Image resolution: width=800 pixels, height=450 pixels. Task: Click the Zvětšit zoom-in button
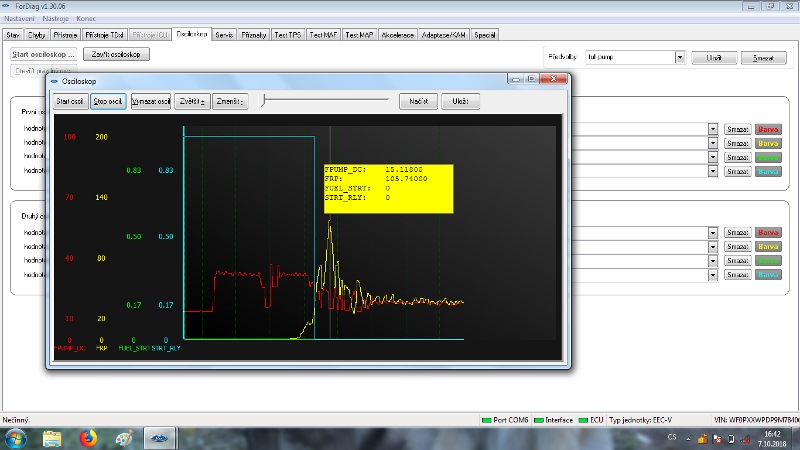(x=192, y=101)
